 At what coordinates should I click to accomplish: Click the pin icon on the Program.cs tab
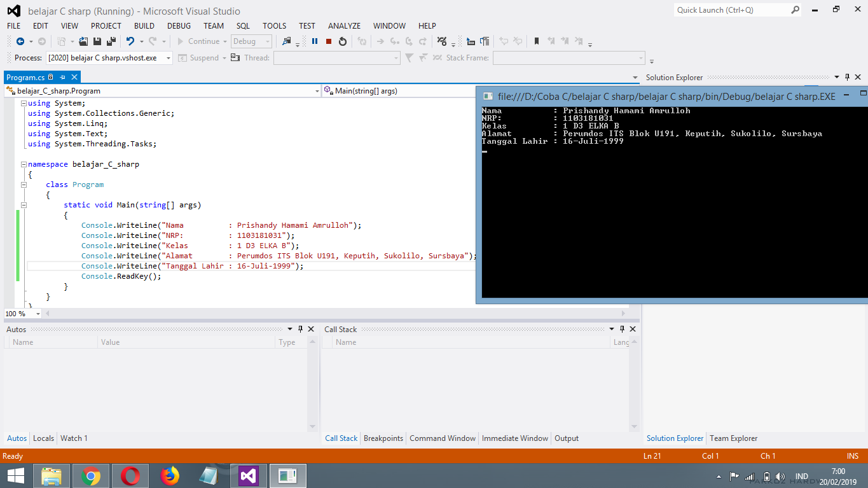click(x=62, y=77)
